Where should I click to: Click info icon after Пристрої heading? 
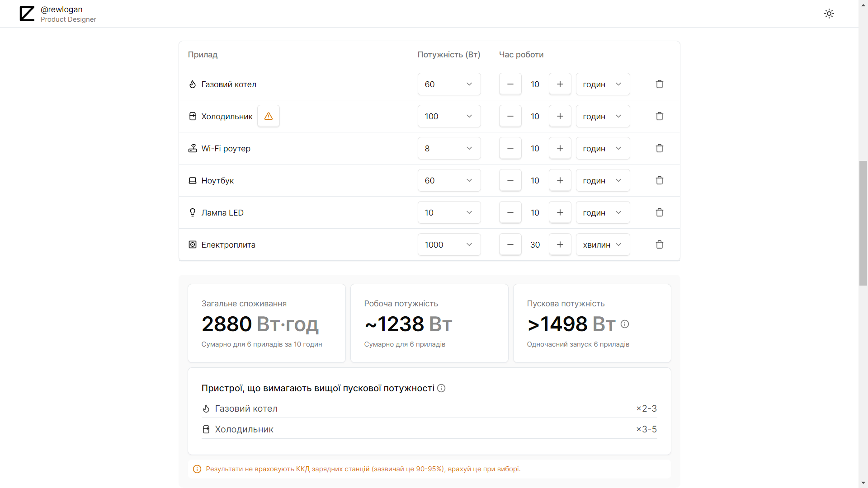442,388
